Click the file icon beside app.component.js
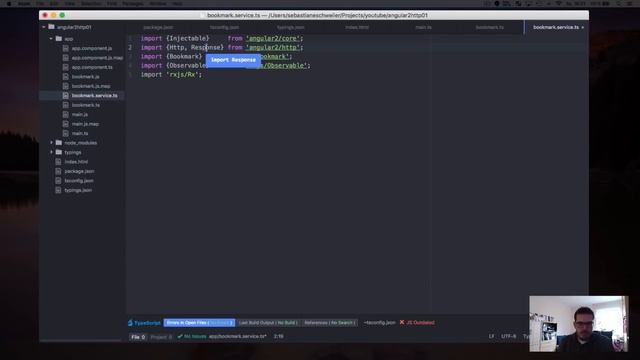640x360 pixels. pyautogui.click(x=65, y=48)
